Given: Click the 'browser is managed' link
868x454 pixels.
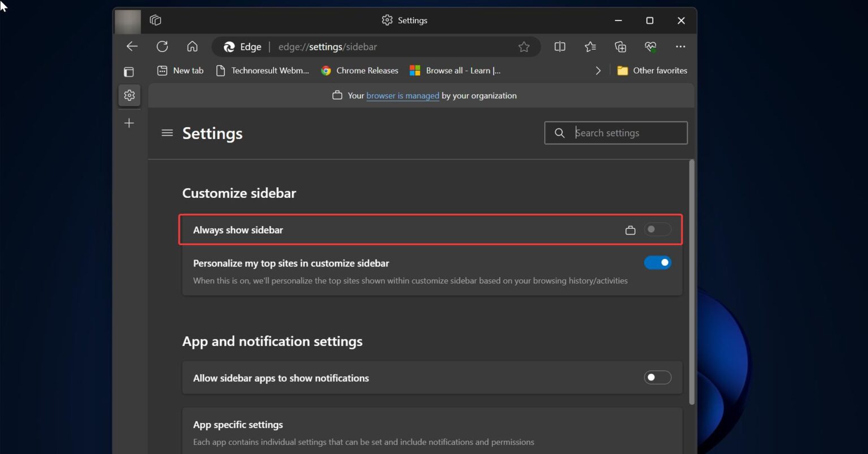Looking at the screenshot, I should (402, 96).
